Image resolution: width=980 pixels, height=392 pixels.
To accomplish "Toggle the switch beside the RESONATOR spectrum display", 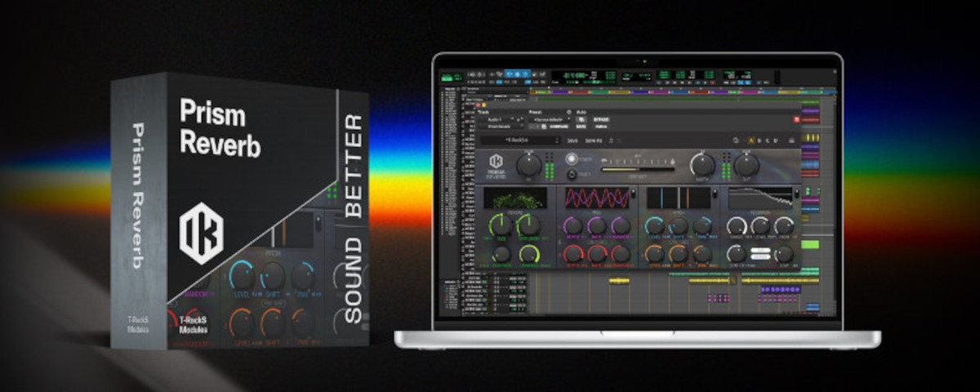I will (x=796, y=194).
